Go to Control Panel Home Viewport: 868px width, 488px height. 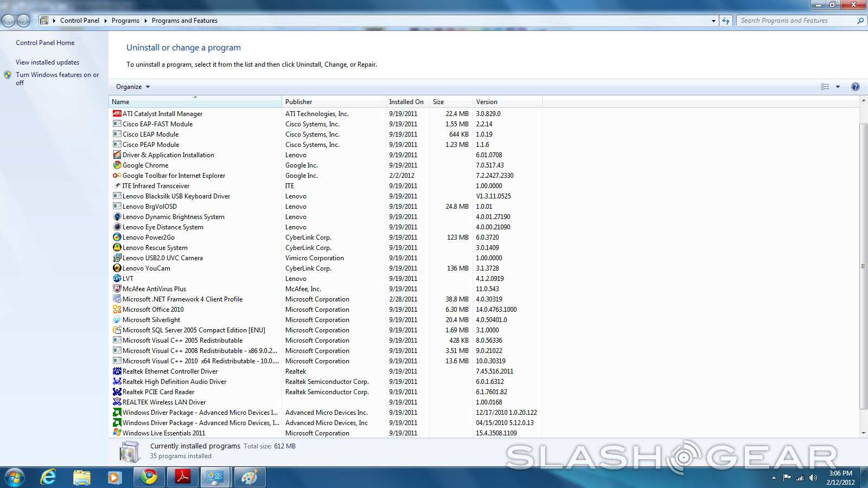pyautogui.click(x=45, y=43)
